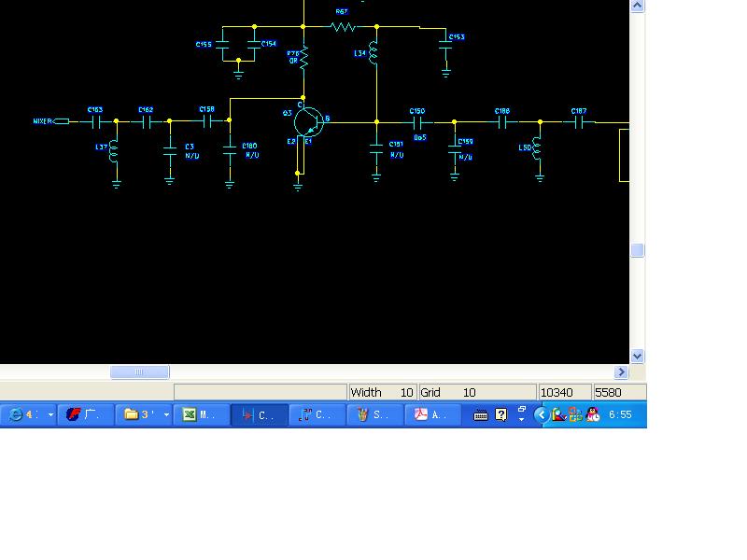The width and height of the screenshot is (747, 560).
Task: Click the vertical scrollbar up arrow
Action: [x=638, y=6]
